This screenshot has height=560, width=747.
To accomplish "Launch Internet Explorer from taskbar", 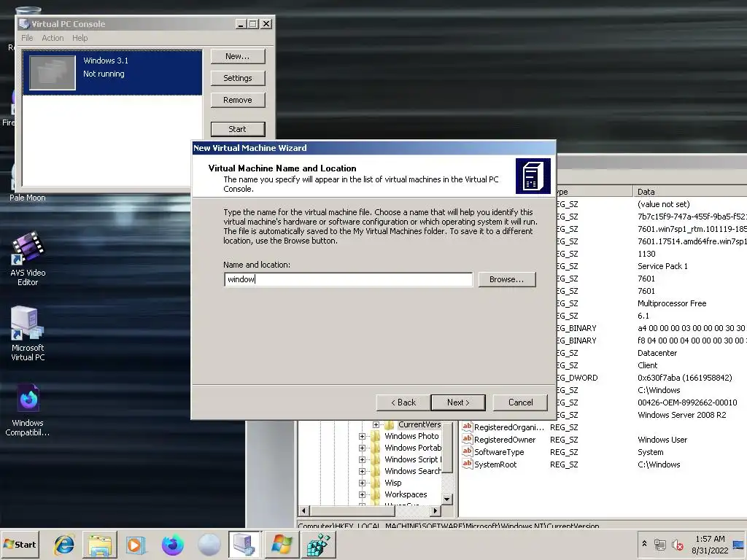I will click(64, 544).
